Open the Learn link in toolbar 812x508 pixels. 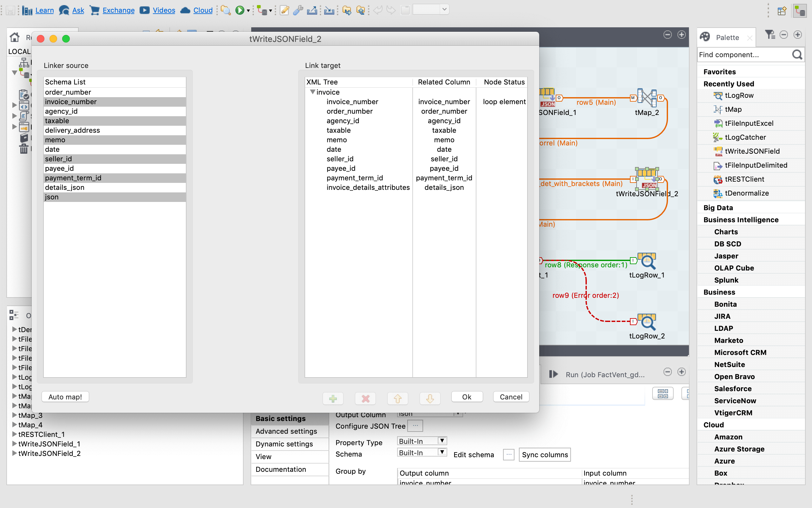coord(44,10)
